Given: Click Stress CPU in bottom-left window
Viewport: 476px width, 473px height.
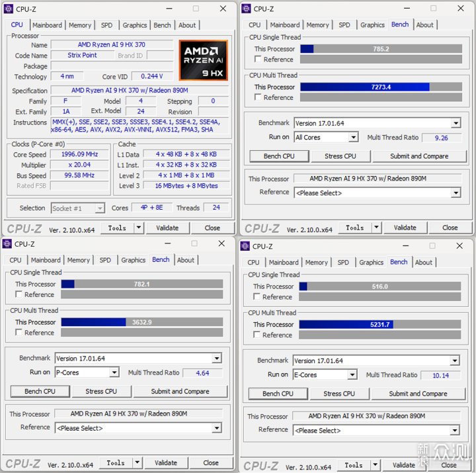Looking at the screenshot, I should pyautogui.click(x=101, y=391).
